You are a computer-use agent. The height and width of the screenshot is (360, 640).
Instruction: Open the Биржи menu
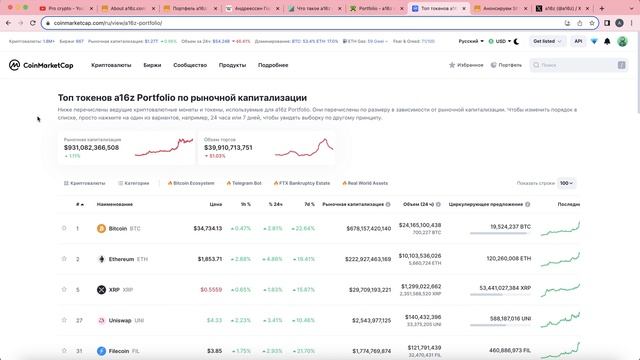(x=152, y=65)
